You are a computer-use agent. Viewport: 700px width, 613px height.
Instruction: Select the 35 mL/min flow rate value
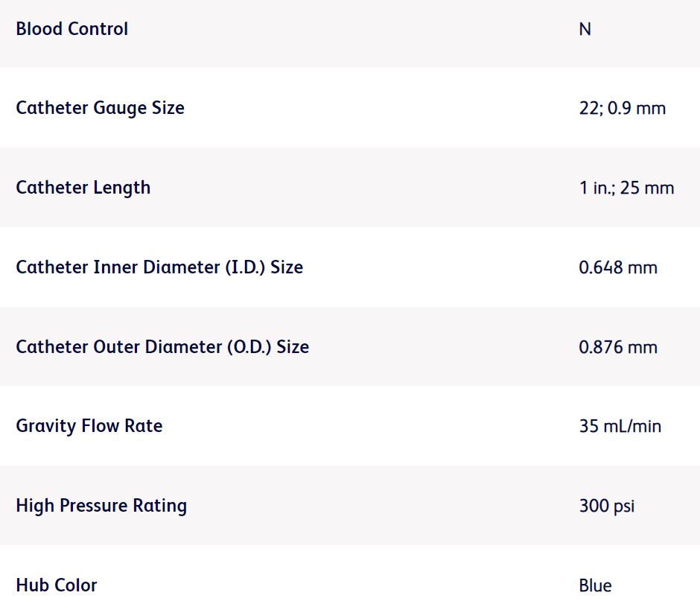(x=620, y=426)
